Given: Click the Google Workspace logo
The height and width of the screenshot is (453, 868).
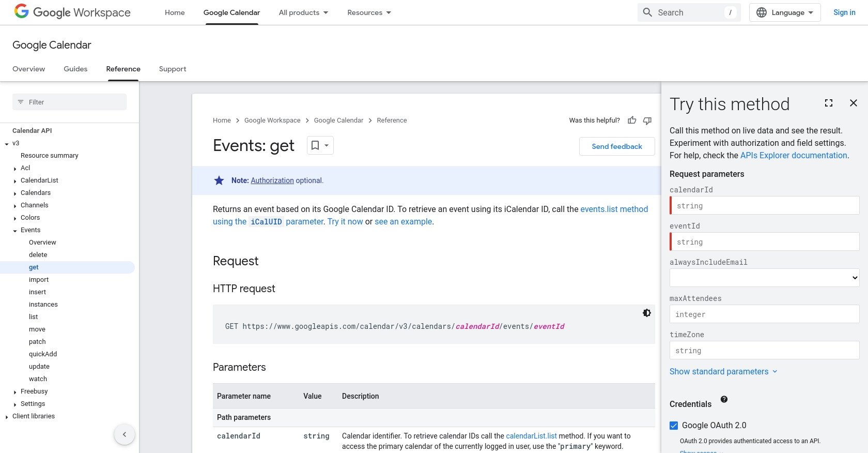Looking at the screenshot, I should pyautogui.click(x=72, y=12).
